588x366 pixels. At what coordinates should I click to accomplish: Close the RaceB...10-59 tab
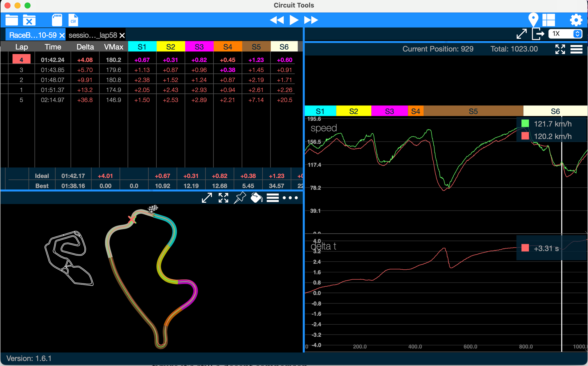(62, 36)
